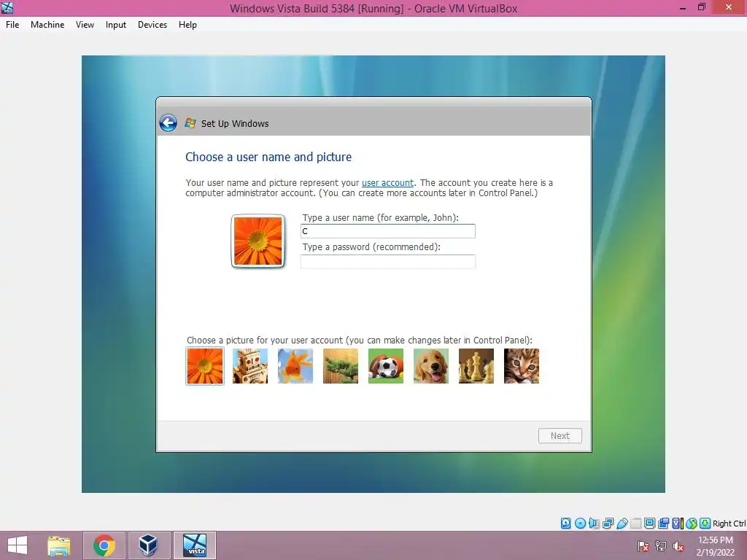Select the golden retriever dog account picture

[x=431, y=366]
